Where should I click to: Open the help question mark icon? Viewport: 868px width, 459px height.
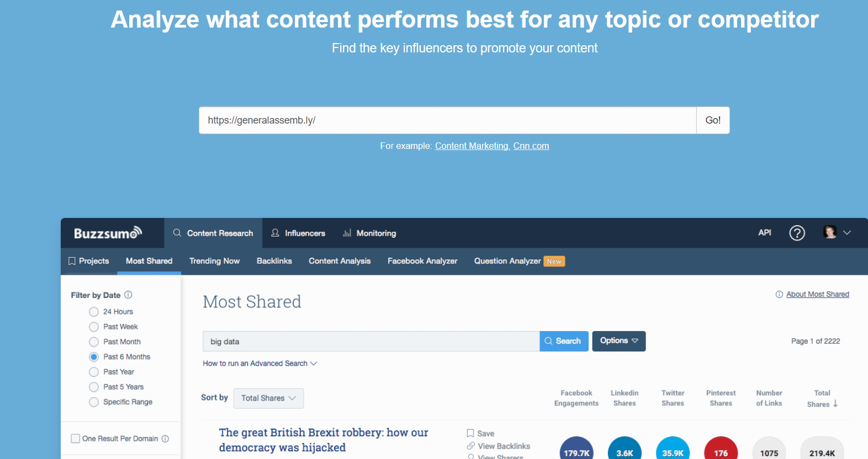(x=797, y=233)
